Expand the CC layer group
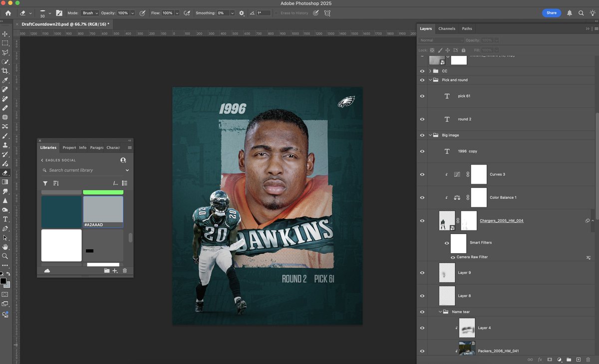 pos(430,71)
